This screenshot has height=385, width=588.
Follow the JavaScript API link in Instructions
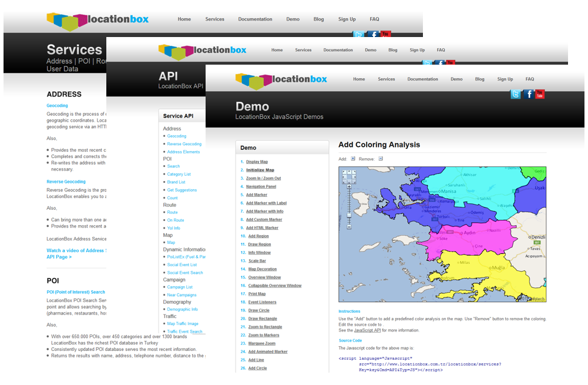(x=368, y=330)
